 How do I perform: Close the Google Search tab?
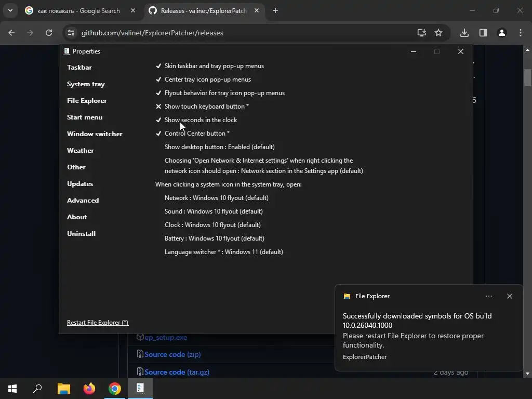pos(133,10)
